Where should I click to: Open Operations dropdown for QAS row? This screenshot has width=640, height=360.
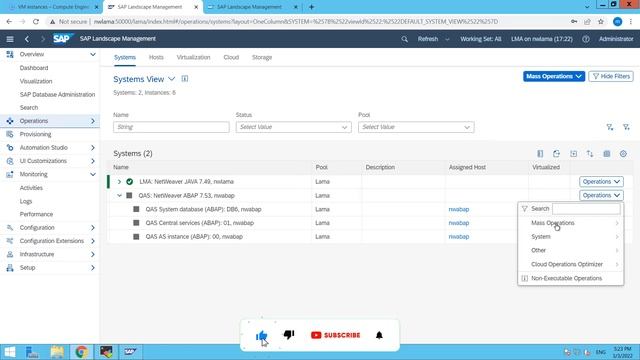tap(601, 196)
